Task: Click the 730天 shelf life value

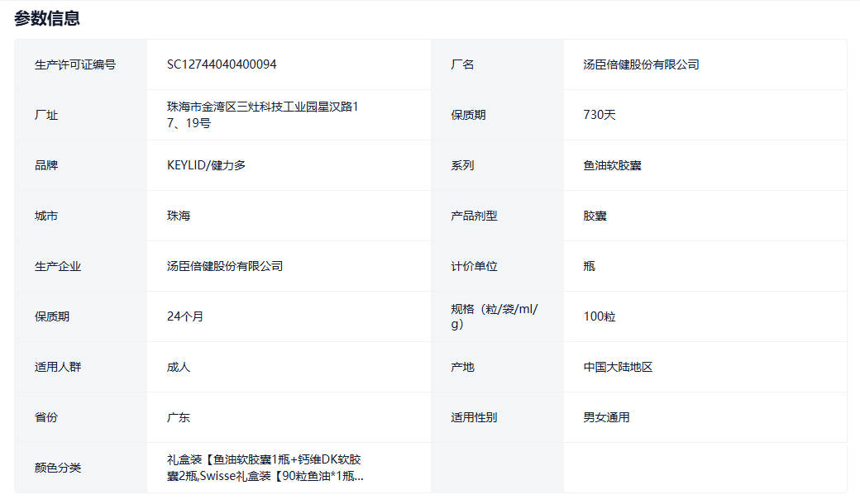Action: click(600, 115)
